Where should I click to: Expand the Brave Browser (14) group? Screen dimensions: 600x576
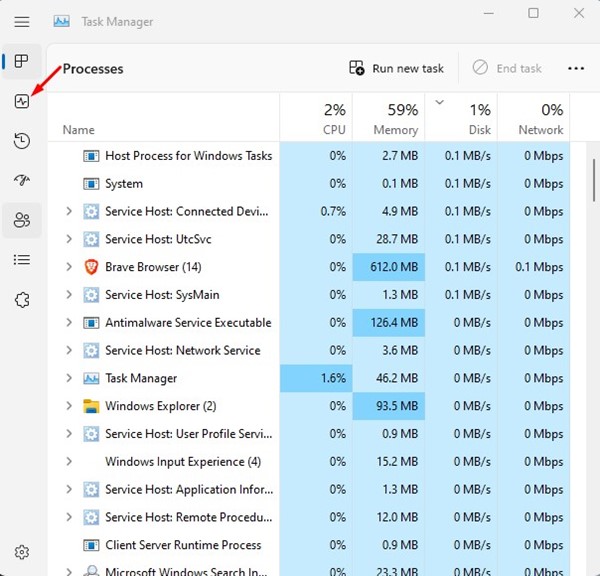[69, 267]
